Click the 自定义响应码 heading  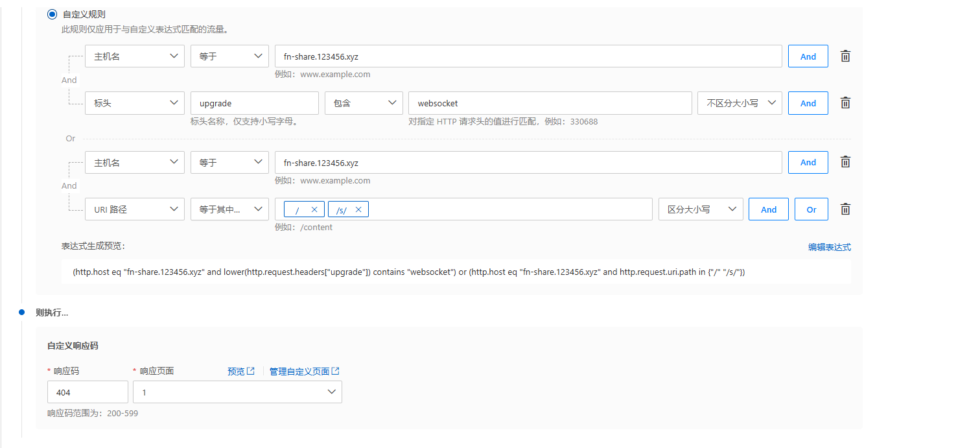point(73,346)
